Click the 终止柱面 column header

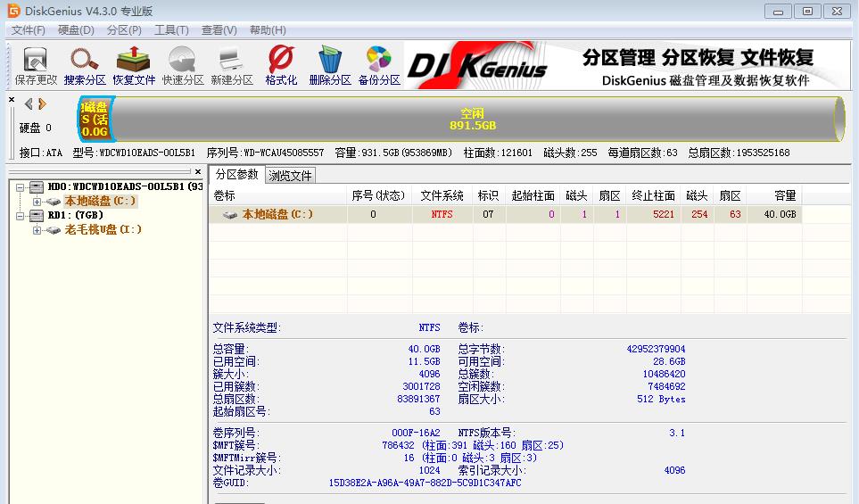[x=654, y=195]
